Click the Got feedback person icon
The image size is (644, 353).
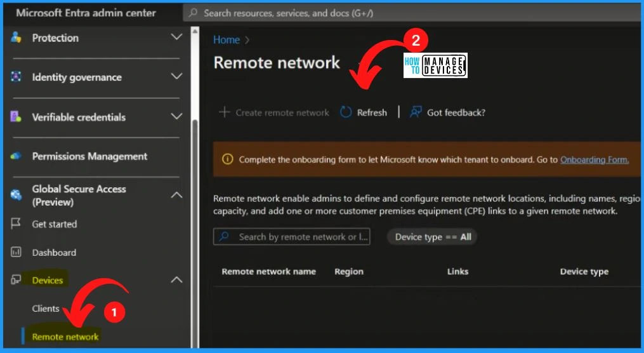pyautogui.click(x=416, y=112)
